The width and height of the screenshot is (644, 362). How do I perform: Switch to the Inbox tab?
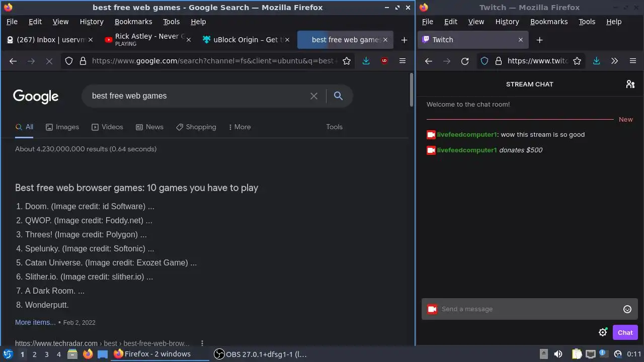[49, 40]
